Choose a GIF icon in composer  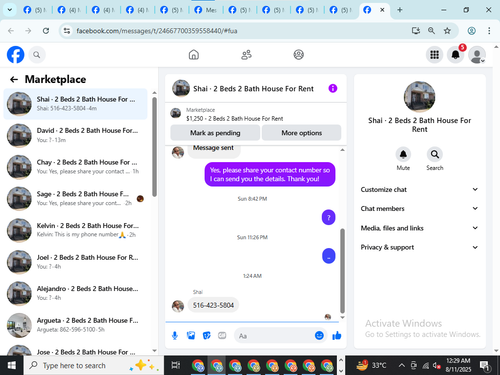222,335
